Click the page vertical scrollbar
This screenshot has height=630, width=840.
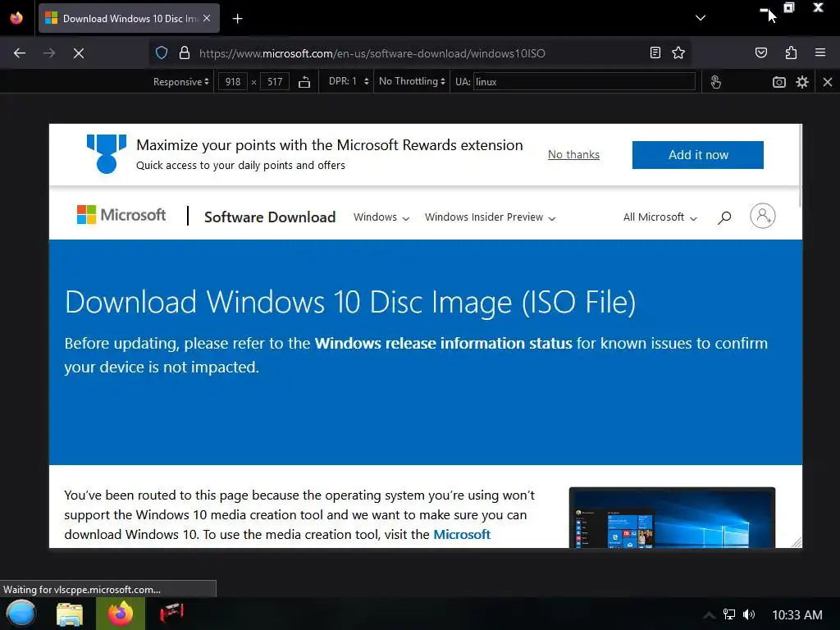point(800,166)
